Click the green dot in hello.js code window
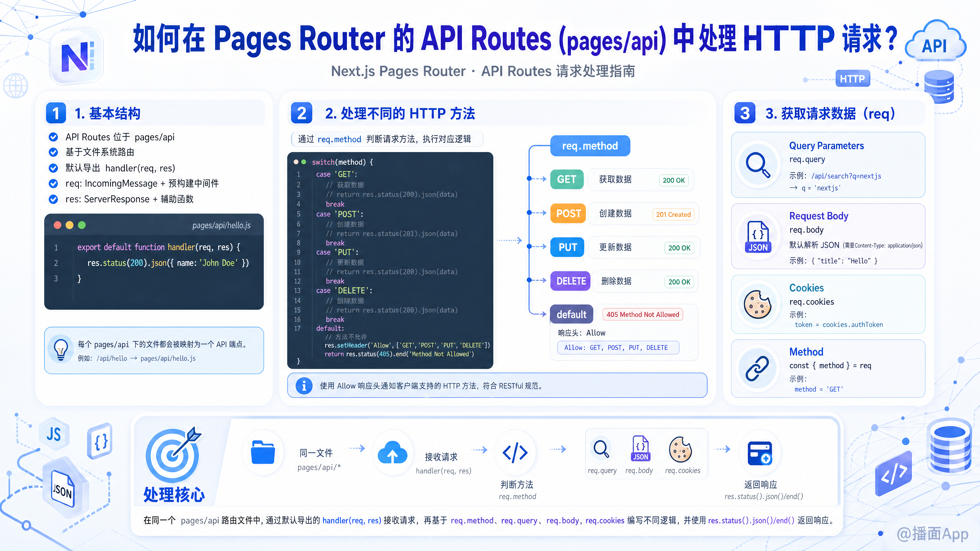 click(x=82, y=225)
